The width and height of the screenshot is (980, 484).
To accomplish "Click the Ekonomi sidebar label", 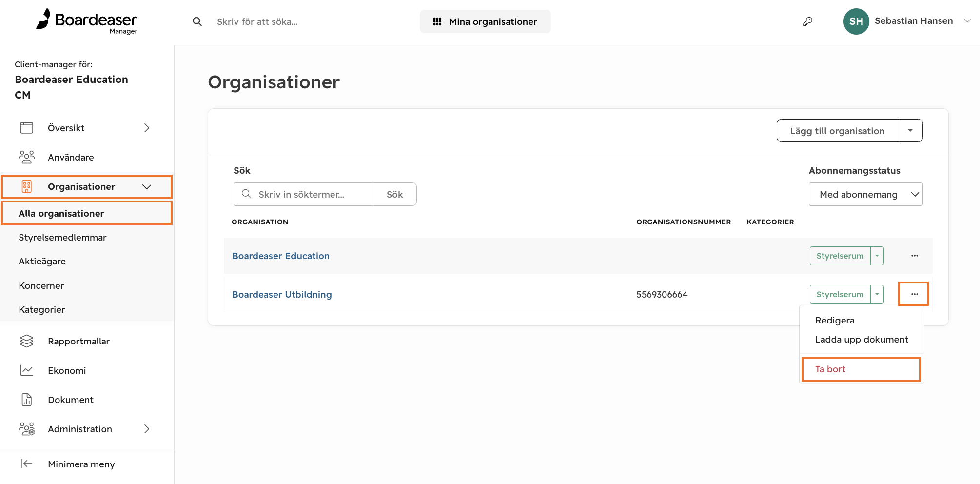I will coord(67,370).
